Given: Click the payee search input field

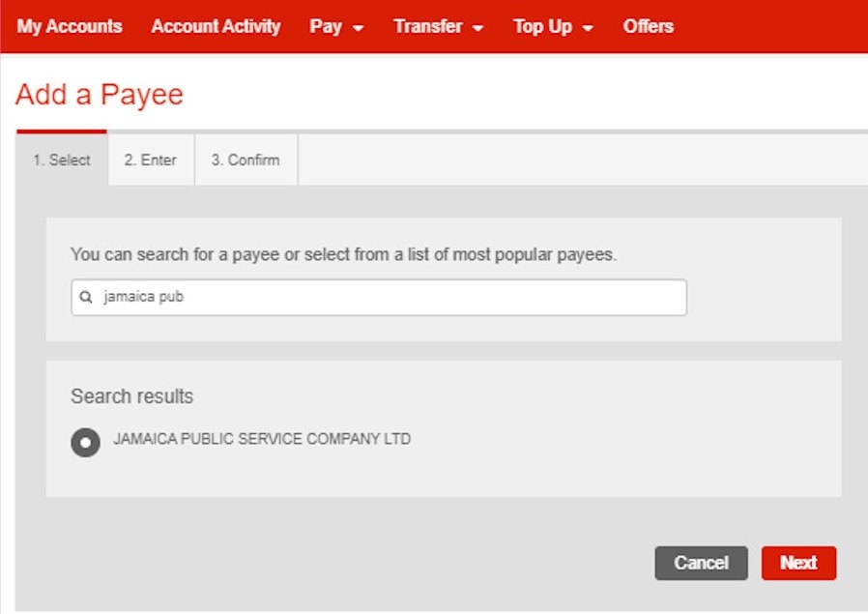Looking at the screenshot, I should (379, 297).
